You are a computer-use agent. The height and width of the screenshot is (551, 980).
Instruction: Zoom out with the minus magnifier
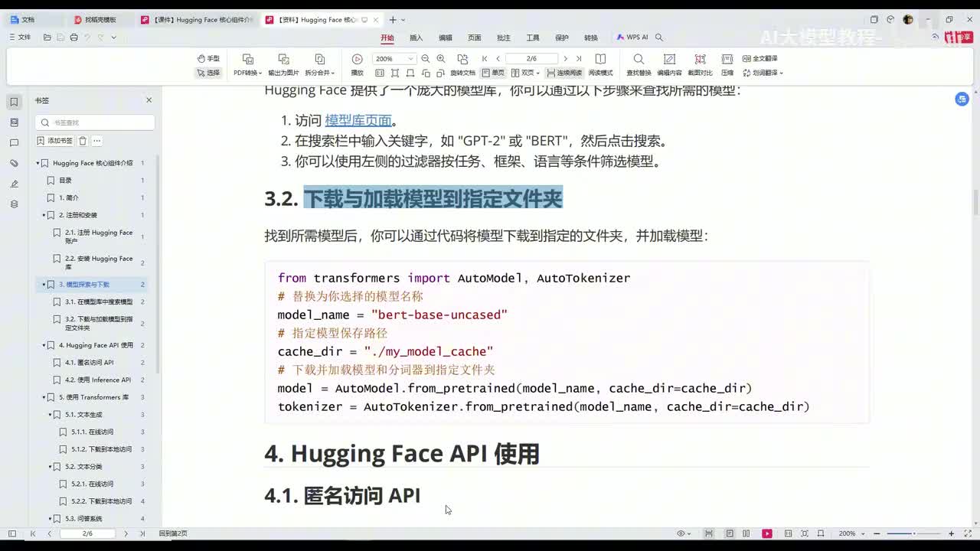(x=426, y=58)
